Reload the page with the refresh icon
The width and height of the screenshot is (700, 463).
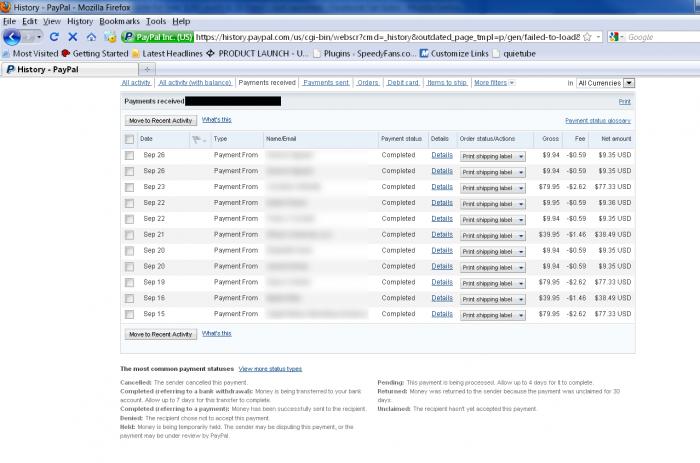click(54, 37)
